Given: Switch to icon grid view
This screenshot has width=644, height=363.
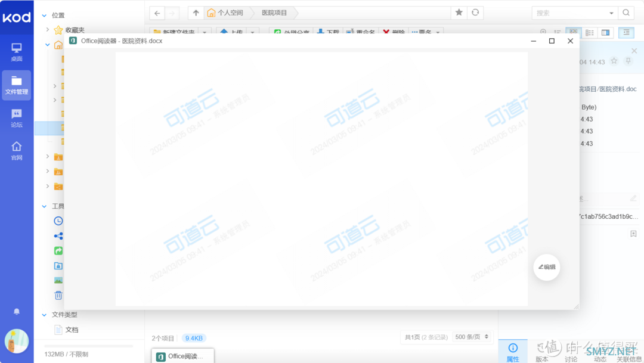Looking at the screenshot, I should pos(574,32).
